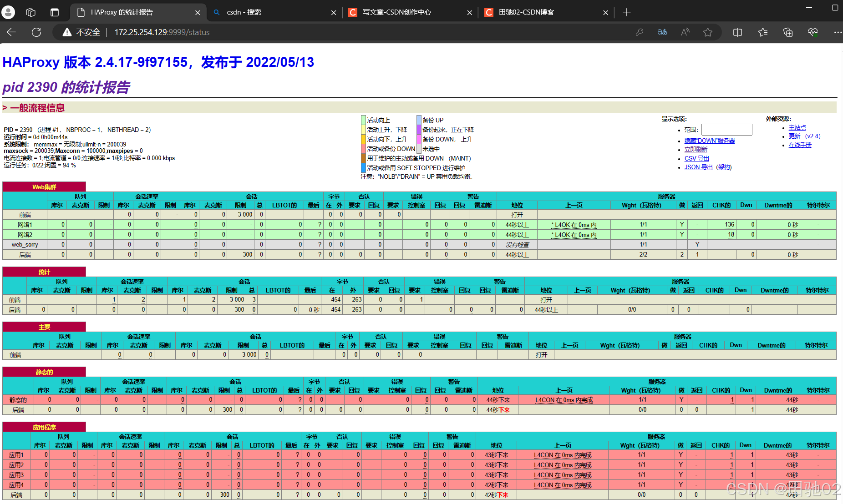This screenshot has height=504, width=843.
Task: Click the 主要 section header
Action: point(44,327)
